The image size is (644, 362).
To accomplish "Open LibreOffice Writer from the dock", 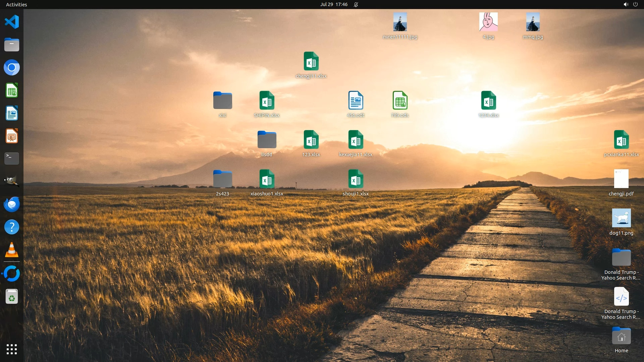I will point(12,113).
